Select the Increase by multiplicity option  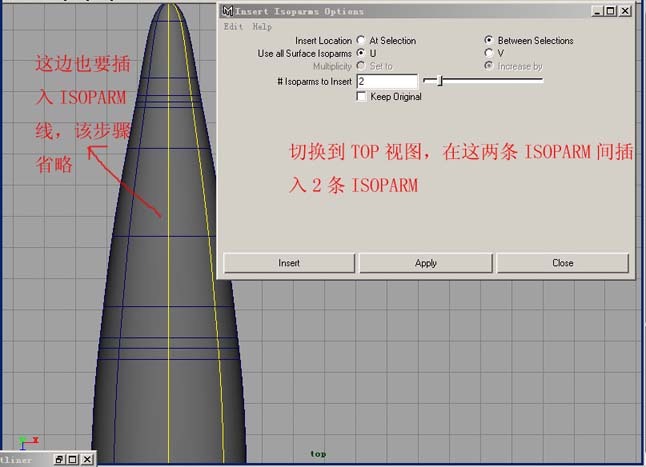tap(489, 66)
